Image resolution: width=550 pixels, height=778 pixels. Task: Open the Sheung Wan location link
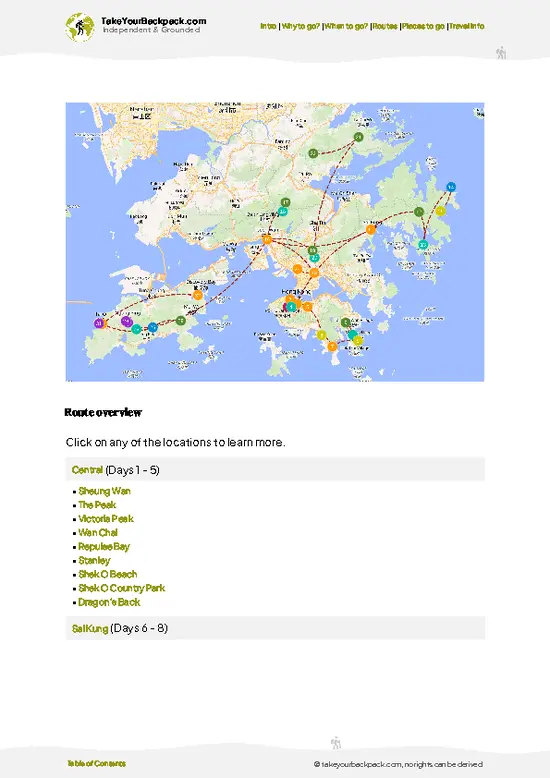point(104,491)
